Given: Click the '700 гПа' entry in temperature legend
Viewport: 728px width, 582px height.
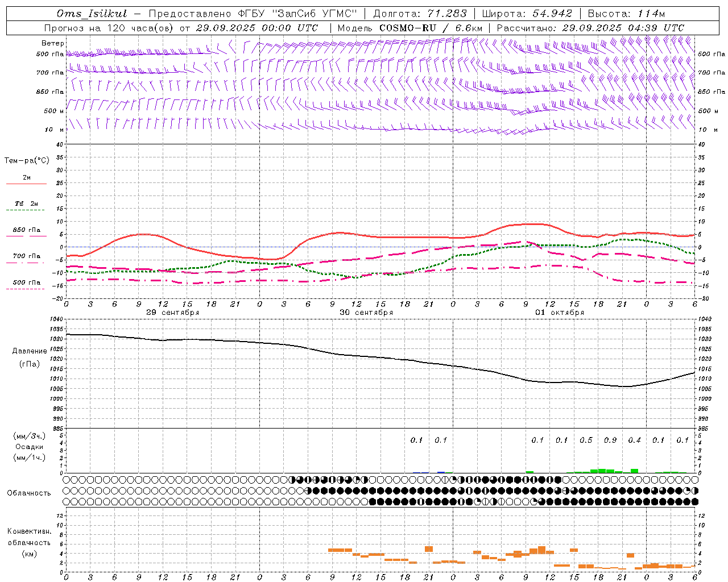Looking at the screenshot, I should pyautogui.click(x=26, y=256).
